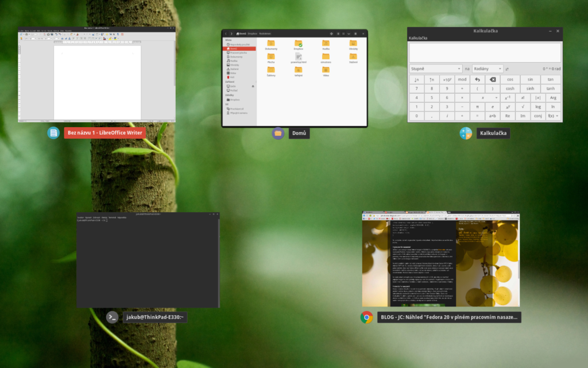Viewport: 588px width, 368px height.
Task: Click the undo arrow key in the calculator
Action: tap(477, 80)
